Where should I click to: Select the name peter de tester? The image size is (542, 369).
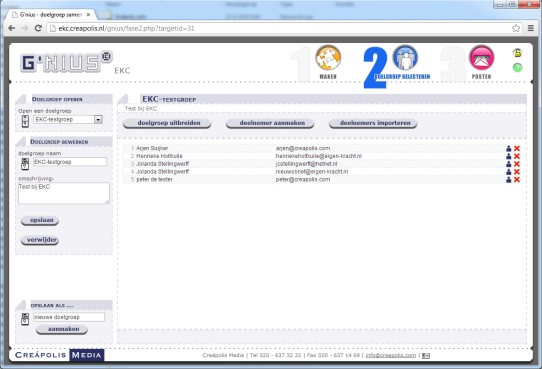pyautogui.click(x=154, y=179)
